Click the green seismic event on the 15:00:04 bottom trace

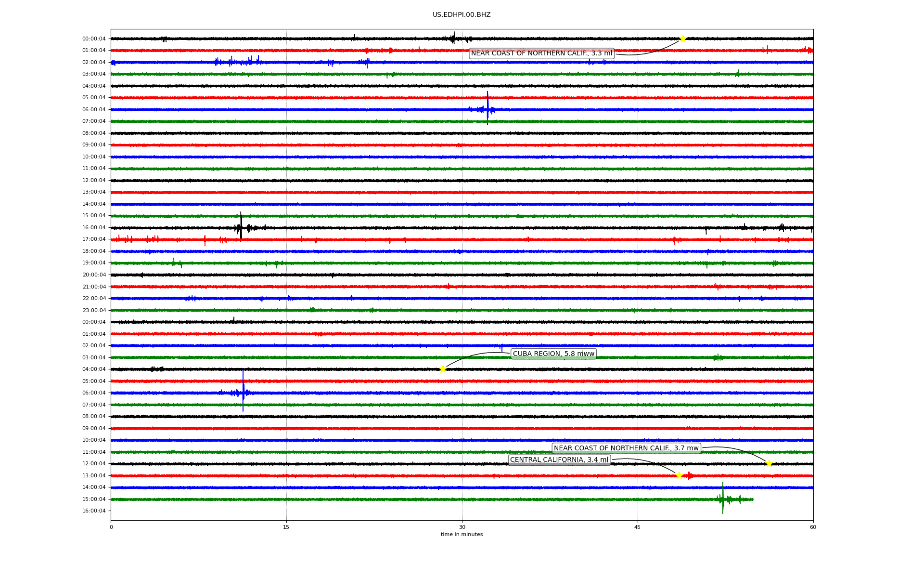pyautogui.click(x=722, y=499)
